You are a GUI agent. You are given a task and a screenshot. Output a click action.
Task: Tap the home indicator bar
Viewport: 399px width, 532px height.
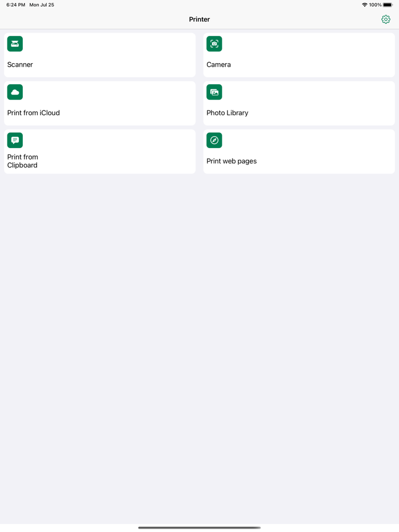click(x=199, y=527)
